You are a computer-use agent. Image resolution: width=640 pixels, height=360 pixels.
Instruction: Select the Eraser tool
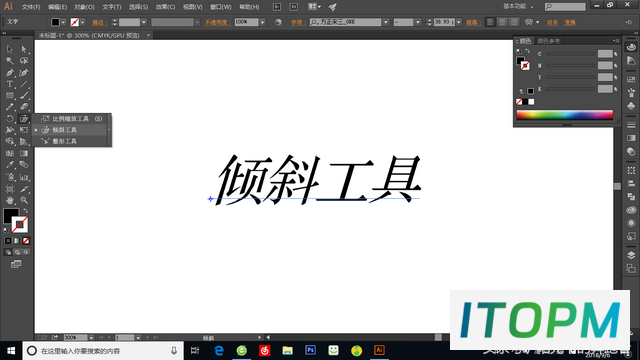[24, 107]
